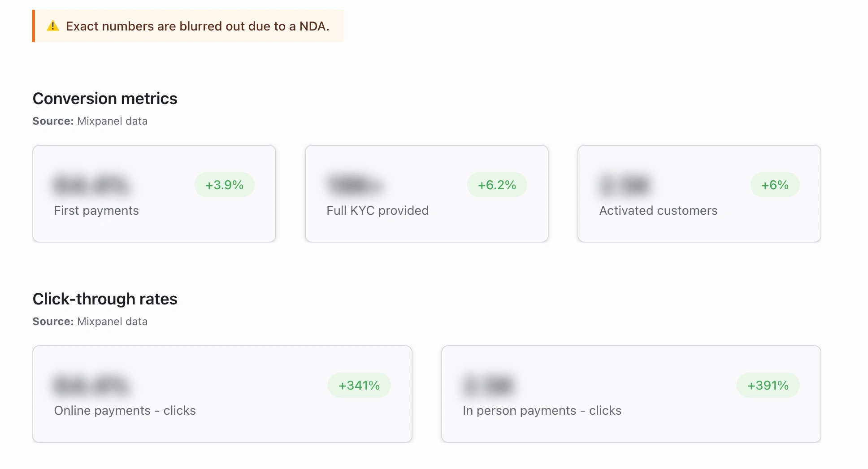868x469 pixels.
Task: Click the +6% badge on Activated customers
Action: click(775, 185)
